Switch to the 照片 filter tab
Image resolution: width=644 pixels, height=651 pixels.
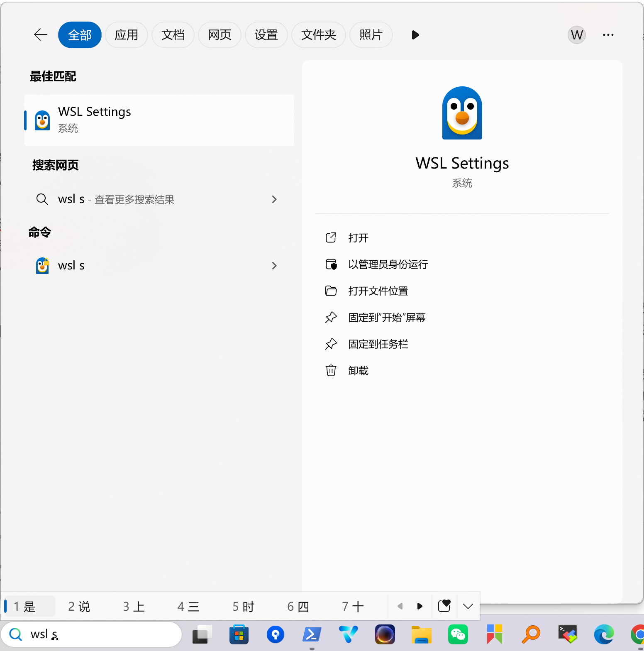[x=371, y=35]
